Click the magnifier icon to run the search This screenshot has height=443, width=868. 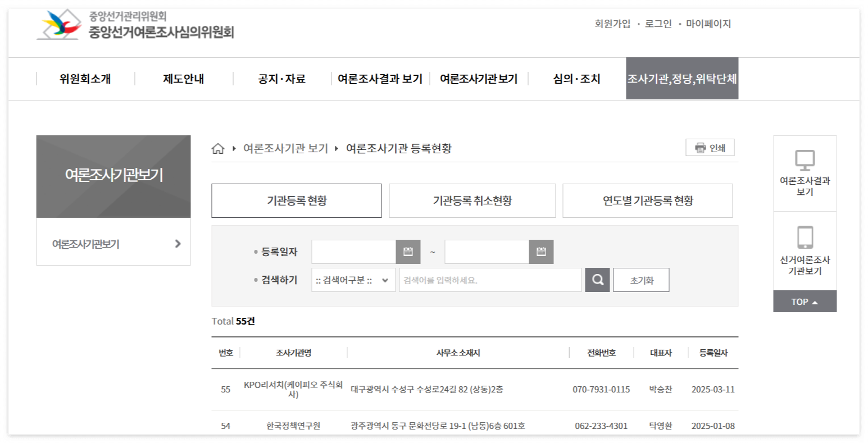tap(597, 280)
